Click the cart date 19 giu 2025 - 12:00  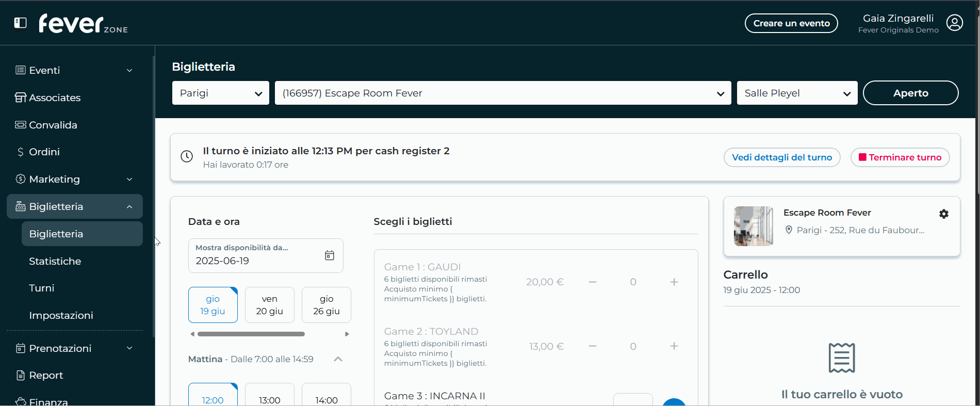point(762,290)
